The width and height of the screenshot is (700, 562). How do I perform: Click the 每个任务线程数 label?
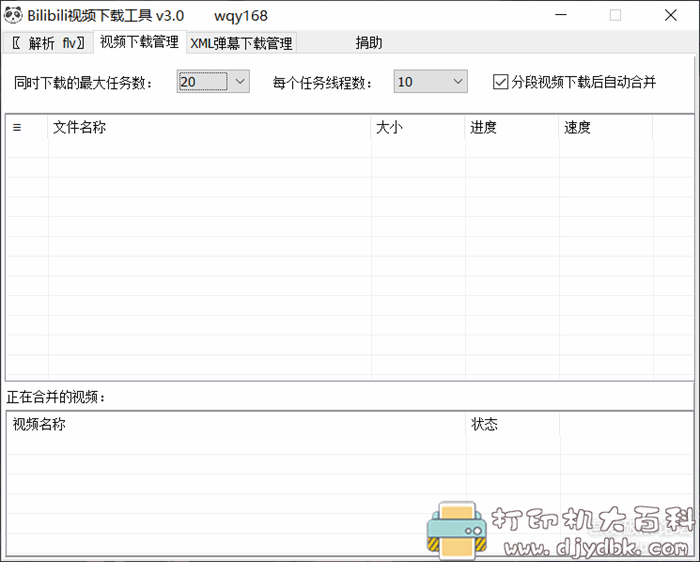click(322, 83)
